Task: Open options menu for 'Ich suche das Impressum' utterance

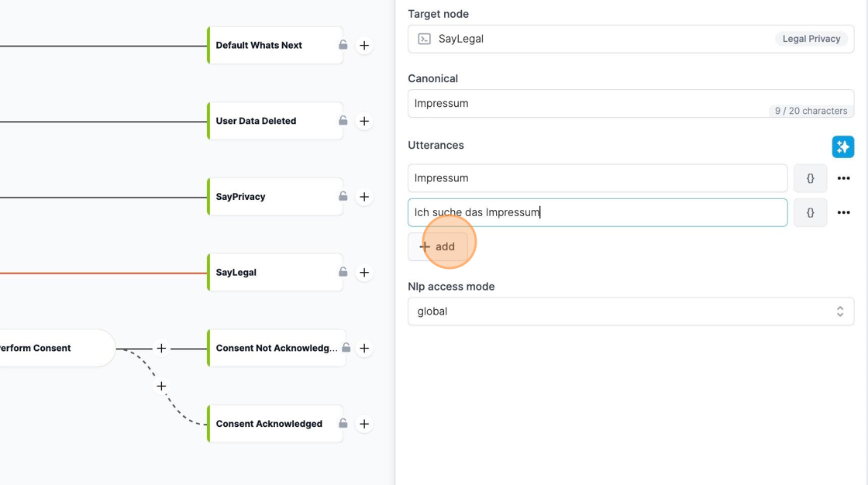Action: (x=843, y=212)
